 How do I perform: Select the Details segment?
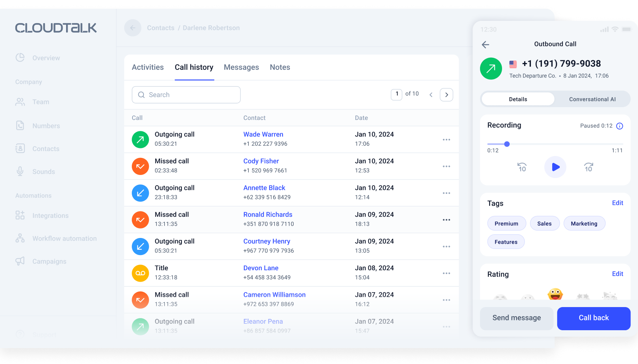(x=518, y=99)
